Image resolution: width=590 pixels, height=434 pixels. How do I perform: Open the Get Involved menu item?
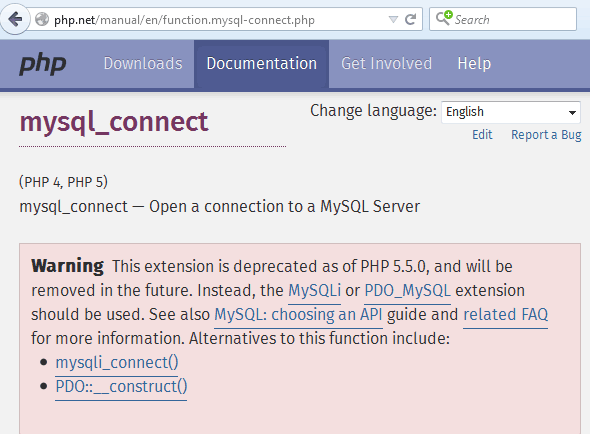(x=386, y=64)
